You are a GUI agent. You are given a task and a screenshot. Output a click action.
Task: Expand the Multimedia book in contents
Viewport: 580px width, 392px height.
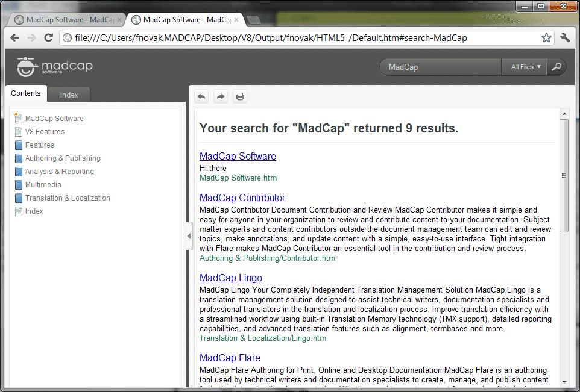click(x=43, y=185)
